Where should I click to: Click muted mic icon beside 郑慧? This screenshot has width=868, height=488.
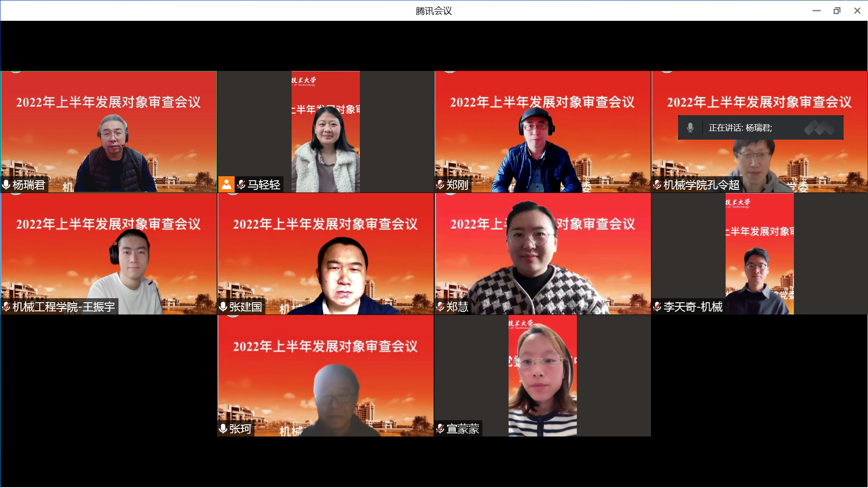pos(440,307)
